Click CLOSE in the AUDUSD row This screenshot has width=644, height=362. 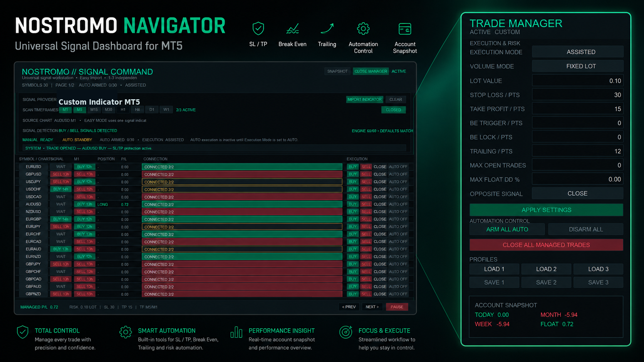click(380, 204)
